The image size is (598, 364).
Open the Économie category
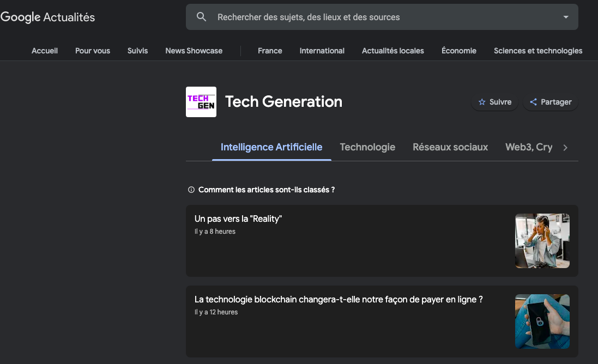(x=459, y=51)
